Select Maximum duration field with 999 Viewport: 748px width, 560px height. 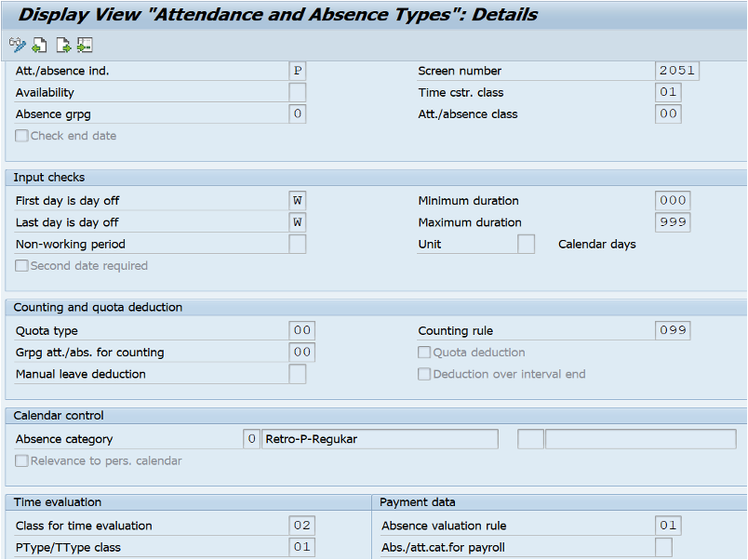673,222
